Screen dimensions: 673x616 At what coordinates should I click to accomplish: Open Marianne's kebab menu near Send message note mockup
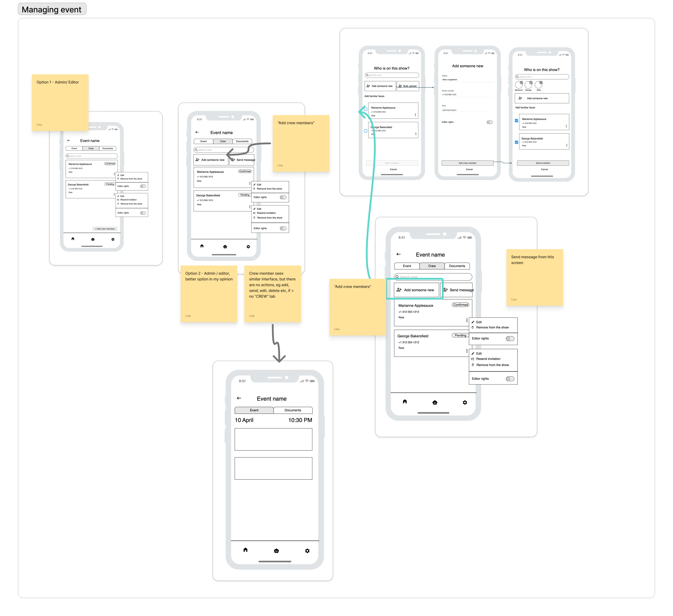pyautogui.click(x=467, y=320)
